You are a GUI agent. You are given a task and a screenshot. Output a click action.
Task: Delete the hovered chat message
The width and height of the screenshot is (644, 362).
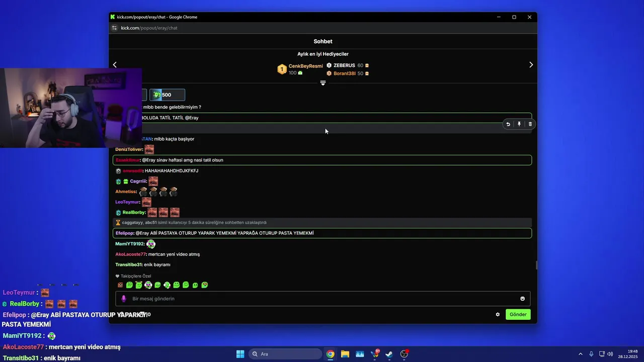click(x=530, y=124)
